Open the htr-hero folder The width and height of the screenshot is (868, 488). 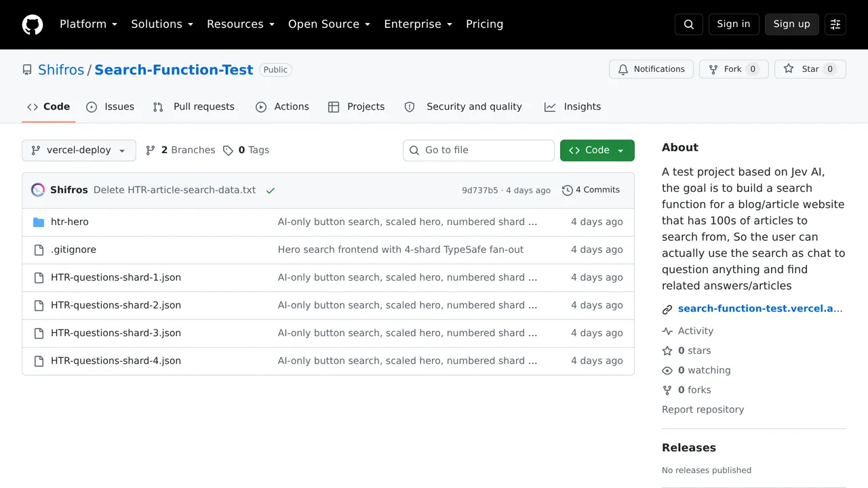70,222
